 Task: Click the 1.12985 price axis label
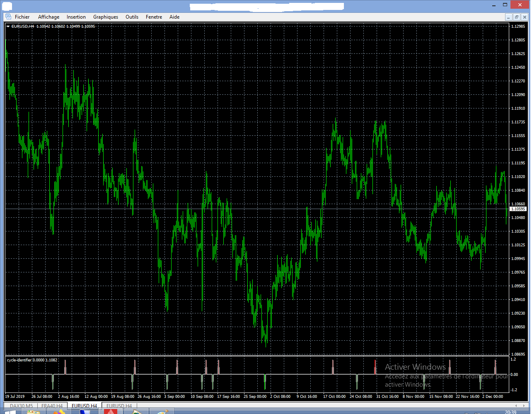click(x=518, y=26)
